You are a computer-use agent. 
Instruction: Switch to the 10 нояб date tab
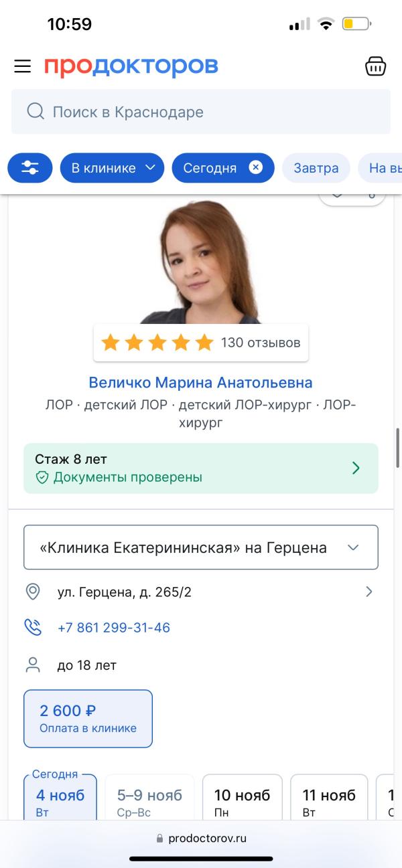242,796
